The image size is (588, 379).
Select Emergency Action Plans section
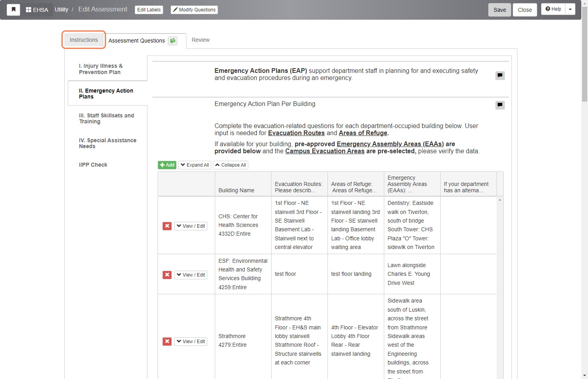coord(108,93)
